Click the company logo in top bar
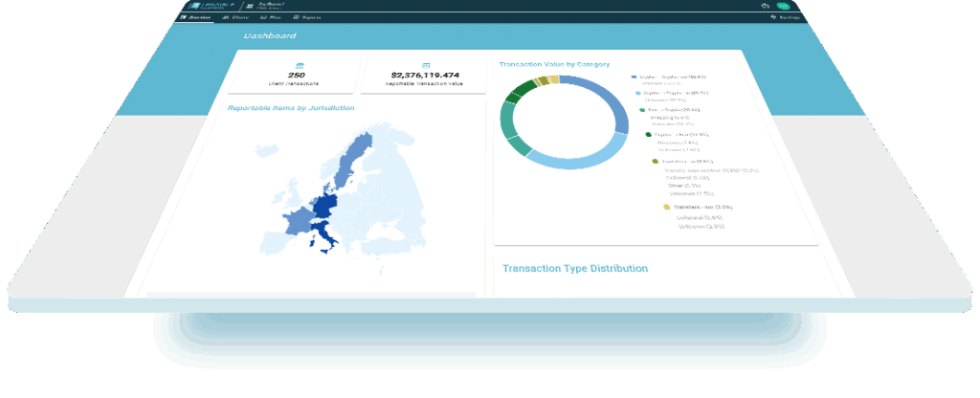 (204, 5)
